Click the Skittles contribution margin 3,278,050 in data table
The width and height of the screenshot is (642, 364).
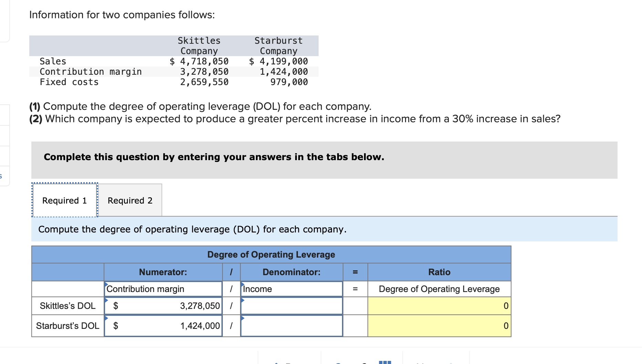click(204, 72)
